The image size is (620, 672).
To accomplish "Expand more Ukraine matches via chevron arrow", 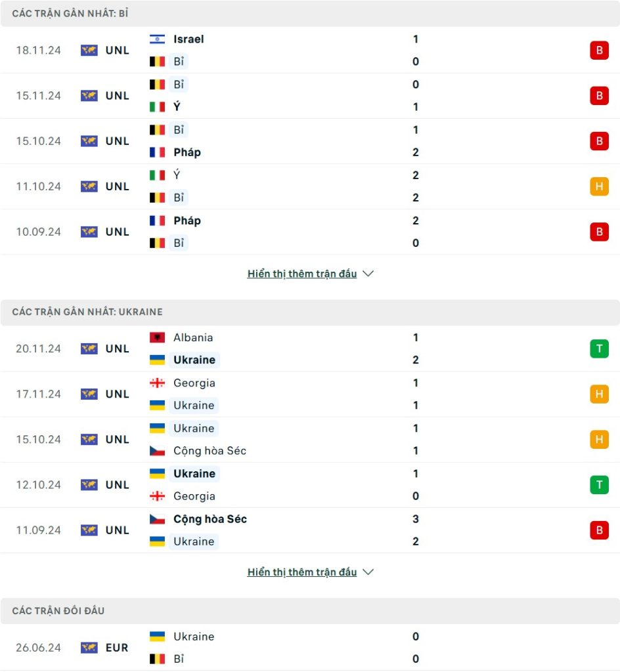I will click(368, 572).
